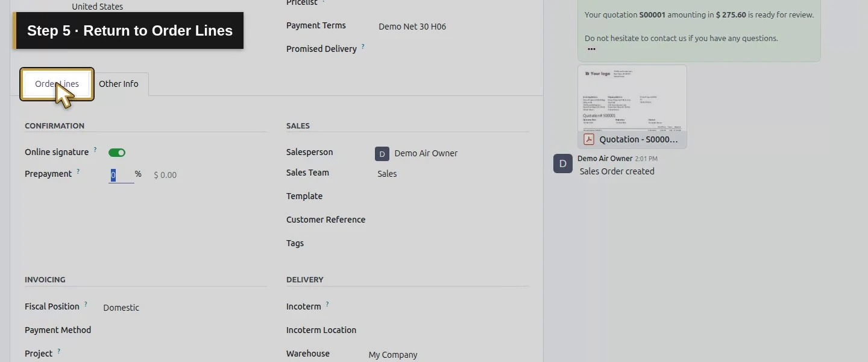Click the Incoterm Location input field
Screen dimensions: 868x362
[x=447, y=331]
